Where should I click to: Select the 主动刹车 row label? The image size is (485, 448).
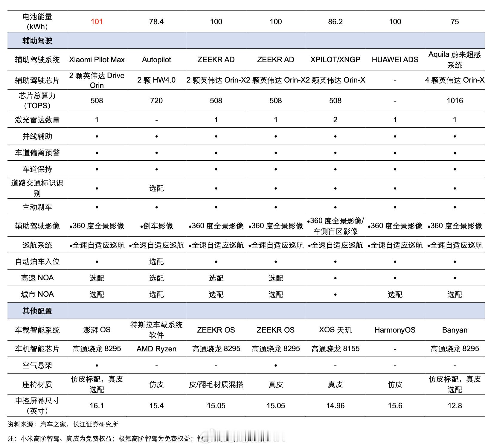click(x=37, y=207)
